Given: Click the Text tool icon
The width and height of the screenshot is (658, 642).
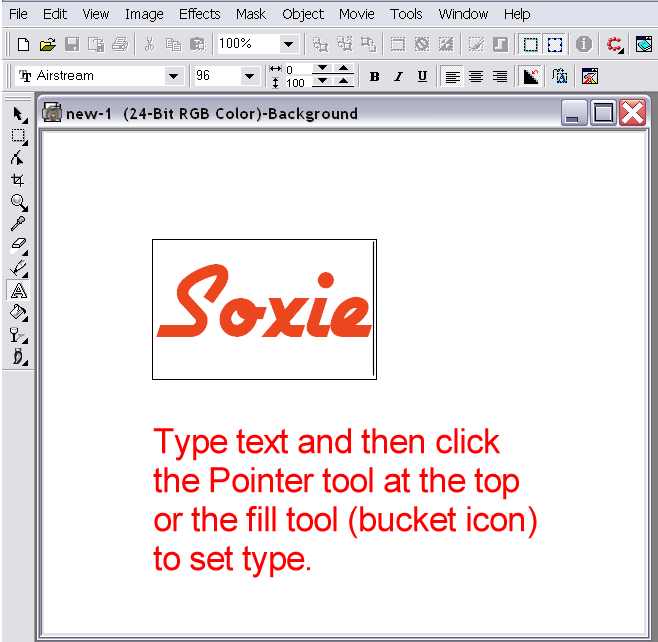Looking at the screenshot, I should [18, 291].
